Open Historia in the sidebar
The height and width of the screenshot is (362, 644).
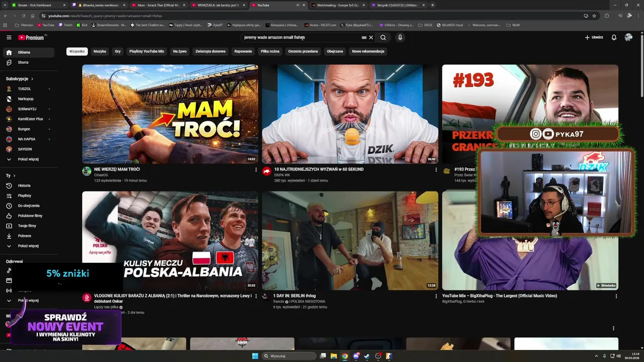tap(28, 186)
